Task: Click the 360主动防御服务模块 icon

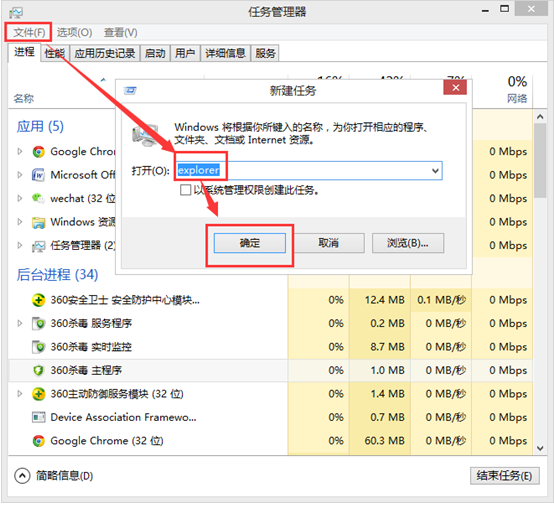Action: click(39, 394)
